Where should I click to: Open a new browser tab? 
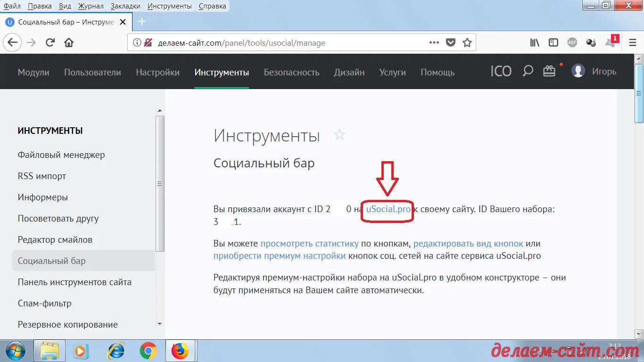141,22
